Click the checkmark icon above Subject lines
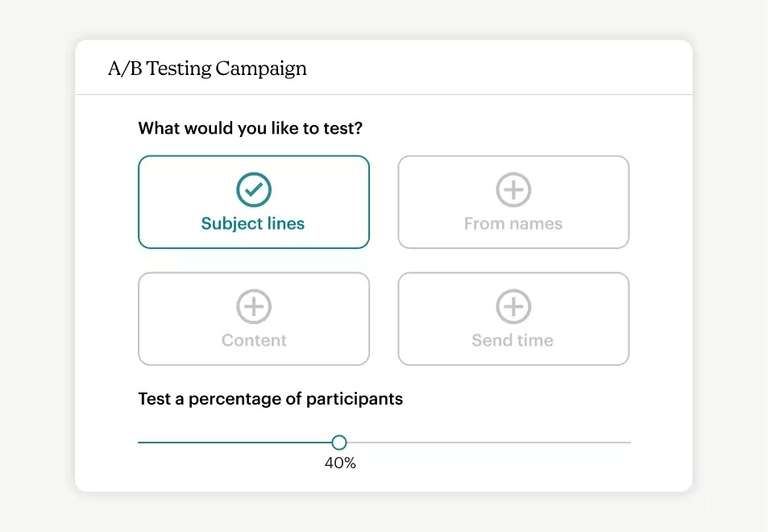 [x=254, y=190]
